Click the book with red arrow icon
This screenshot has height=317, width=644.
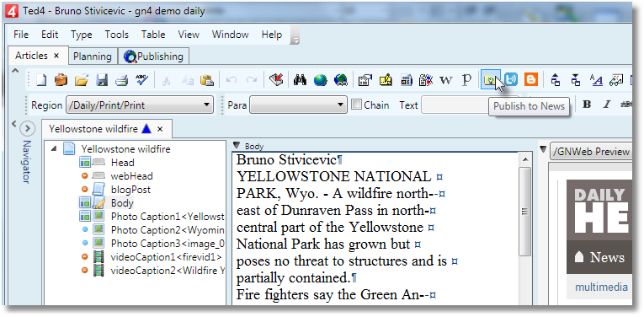point(276,79)
